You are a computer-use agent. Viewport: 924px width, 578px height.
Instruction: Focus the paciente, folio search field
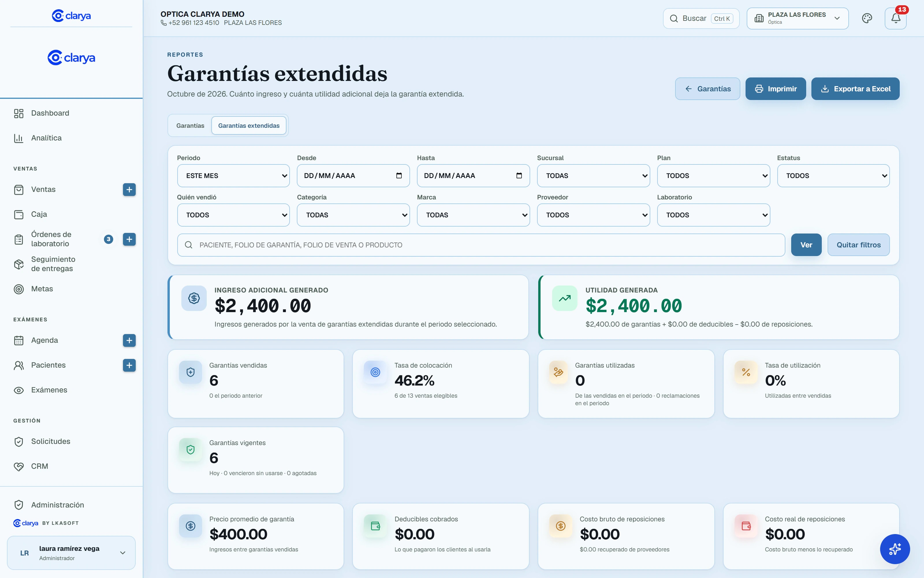point(481,245)
